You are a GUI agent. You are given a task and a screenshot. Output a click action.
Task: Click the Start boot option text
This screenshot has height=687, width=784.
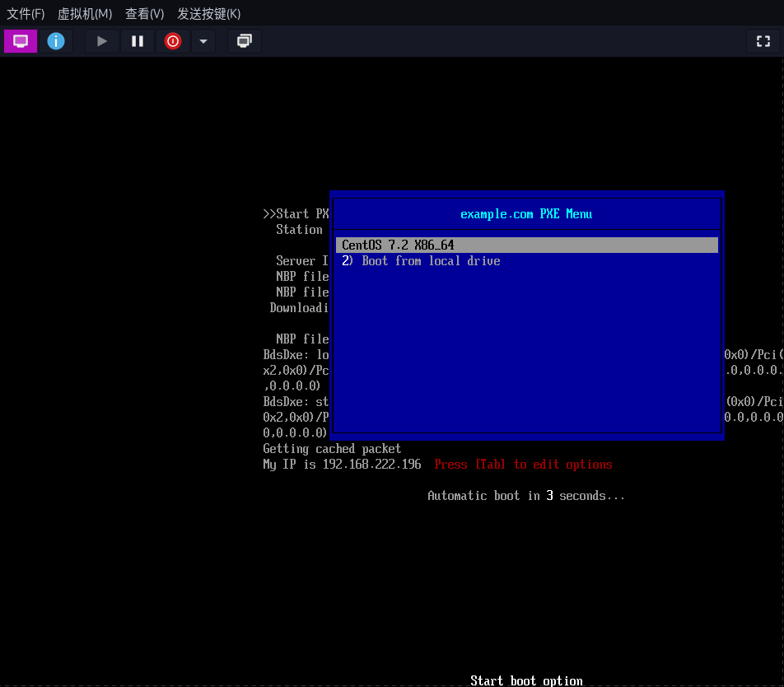click(x=526, y=680)
